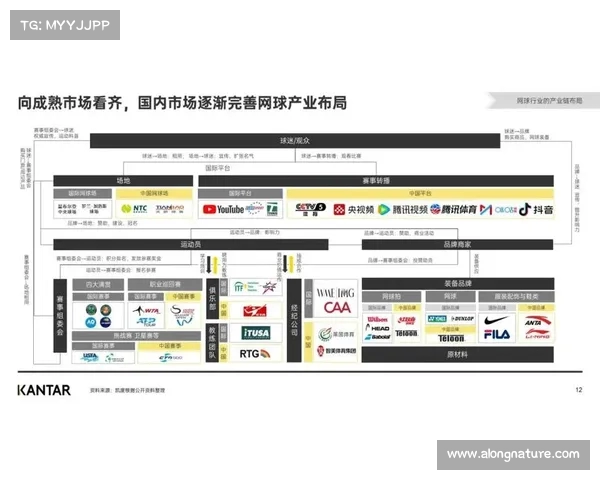Image resolution: width=600 pixels, height=480 pixels.
Task: Click the red ANTA logo
Action: coord(538,321)
